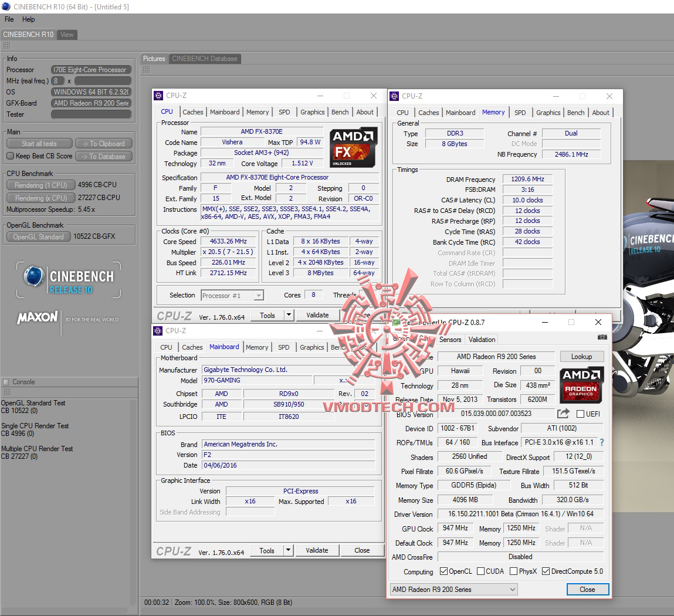Click the Cinebench app icon in title bar
Image resolution: width=674 pixels, height=616 pixels.
coord(6,6)
